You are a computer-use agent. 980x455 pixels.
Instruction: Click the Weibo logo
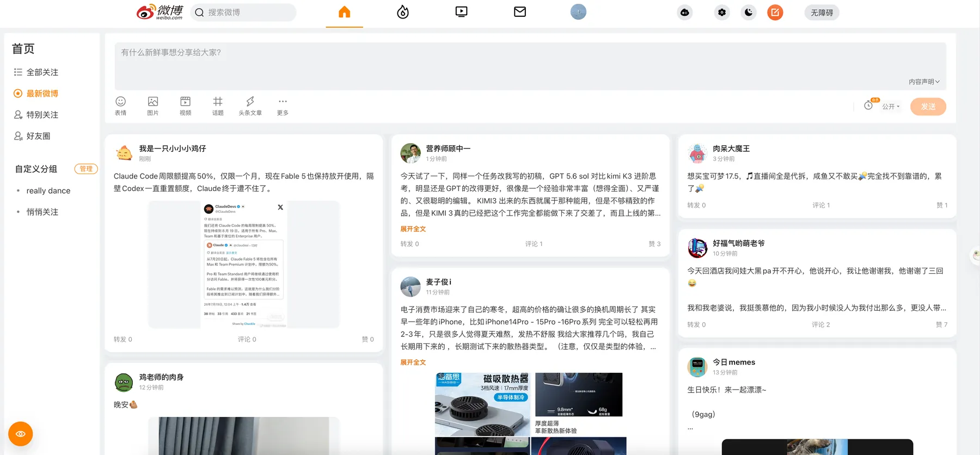coord(160,12)
